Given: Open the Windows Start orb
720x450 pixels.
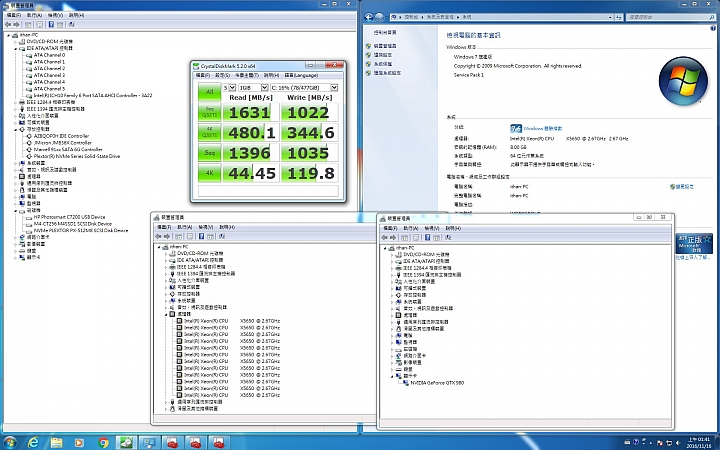Looking at the screenshot, I should tap(10, 443).
